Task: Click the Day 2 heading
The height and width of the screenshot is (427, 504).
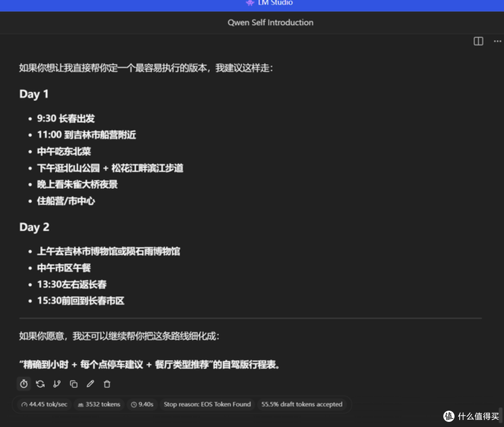Action: pyautogui.click(x=35, y=227)
